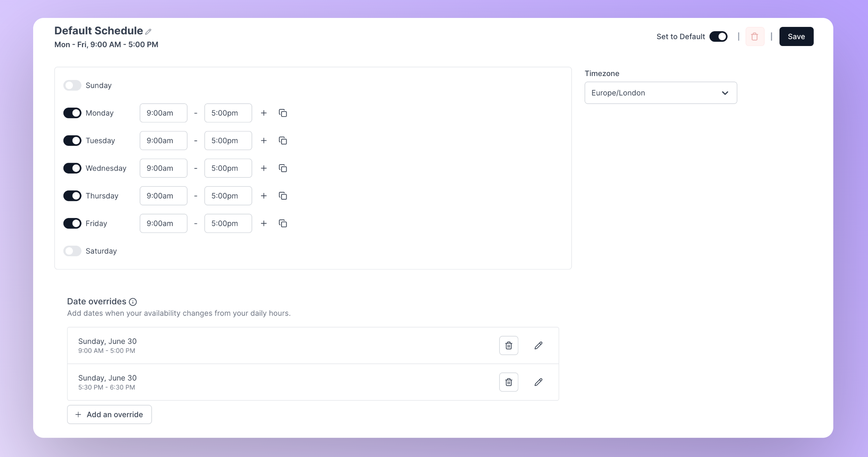This screenshot has height=457, width=868.
Task: Turn off the Wednesday toggle
Action: pos(72,168)
